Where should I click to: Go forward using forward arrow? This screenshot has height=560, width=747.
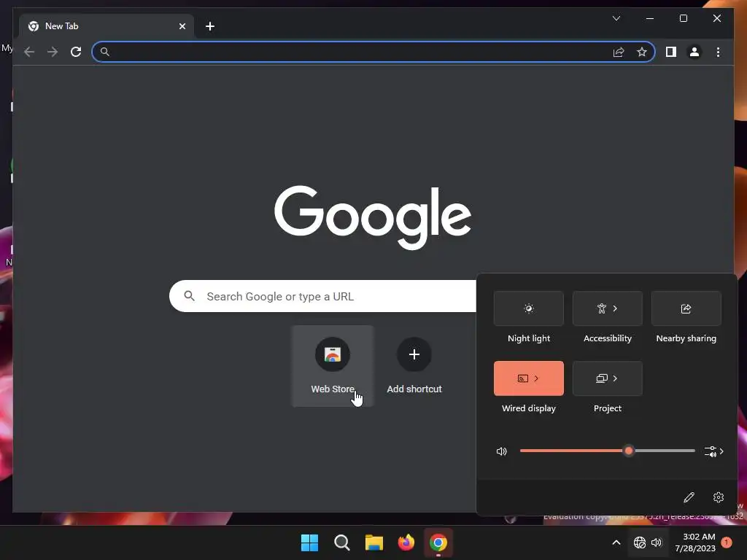click(53, 52)
